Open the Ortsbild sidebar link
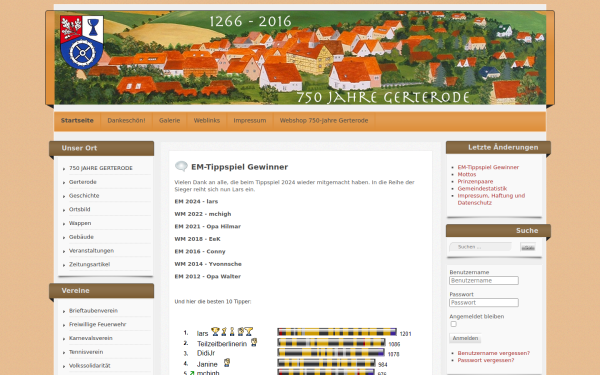The height and width of the screenshot is (375, 600). tap(80, 210)
